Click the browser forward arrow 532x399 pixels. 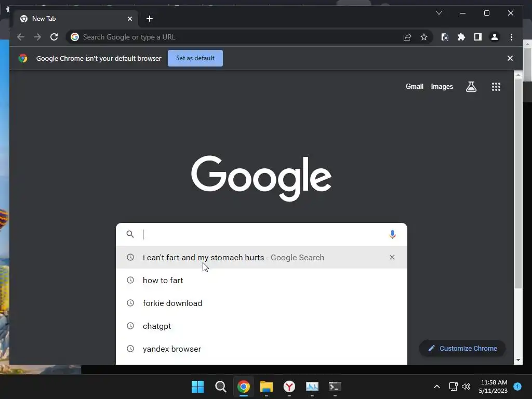(37, 37)
